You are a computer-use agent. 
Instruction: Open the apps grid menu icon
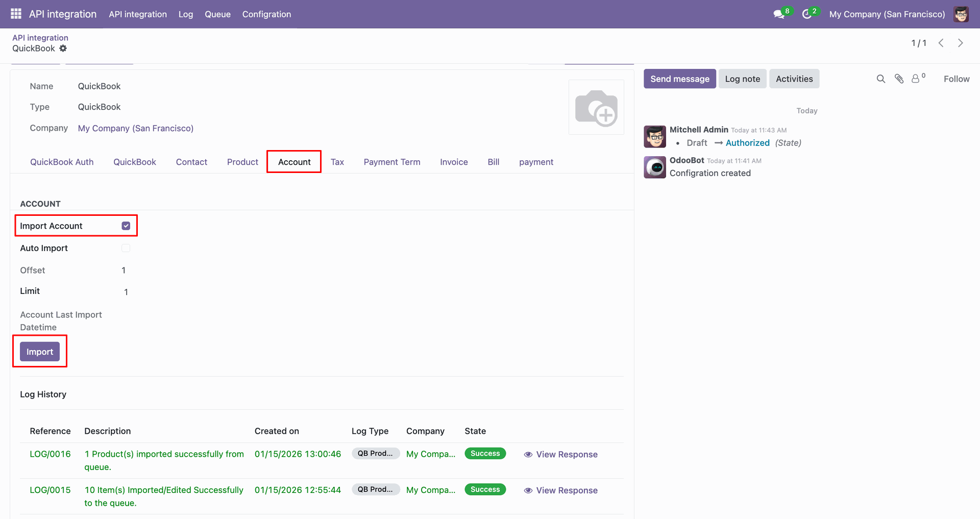click(16, 14)
